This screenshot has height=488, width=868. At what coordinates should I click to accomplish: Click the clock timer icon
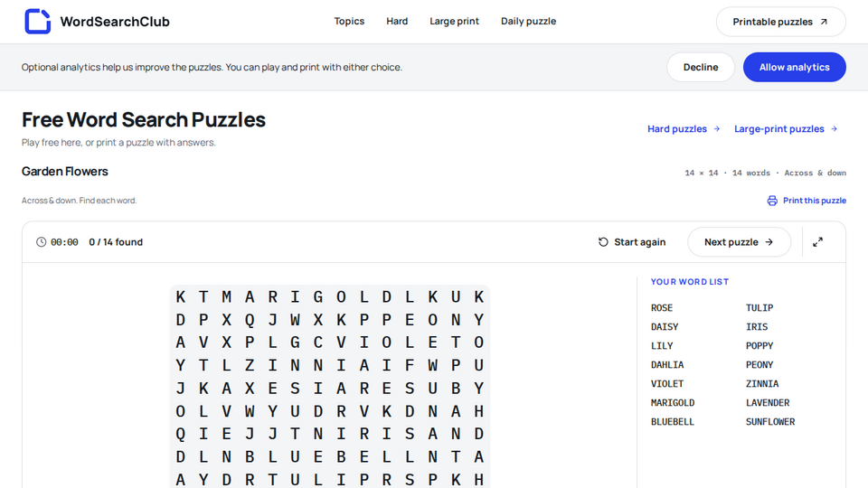coord(41,242)
